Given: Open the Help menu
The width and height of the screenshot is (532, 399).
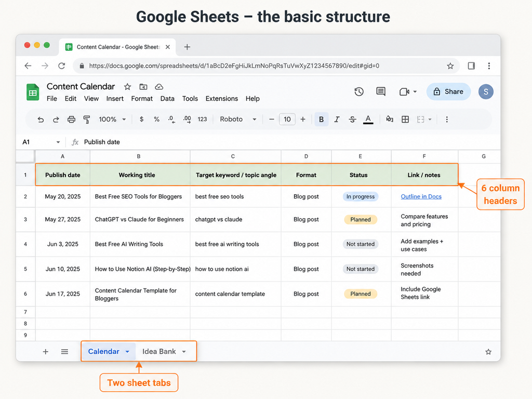Looking at the screenshot, I should pyautogui.click(x=252, y=99).
